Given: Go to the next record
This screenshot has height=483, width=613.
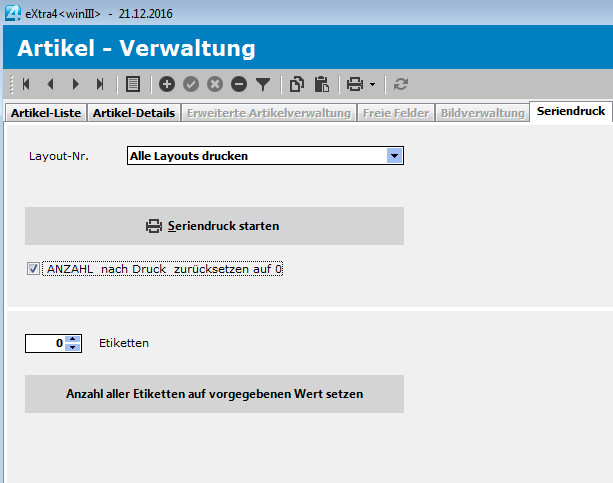Looking at the screenshot, I should [x=75, y=84].
